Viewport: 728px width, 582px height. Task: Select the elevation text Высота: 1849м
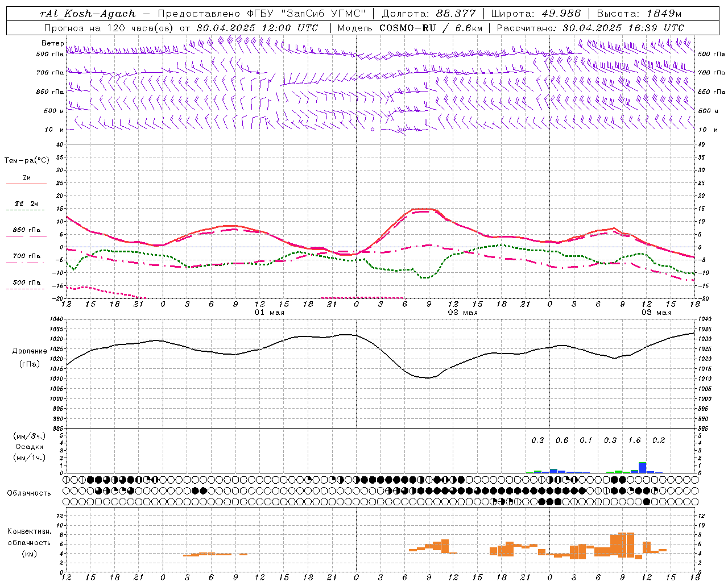pyautogui.click(x=639, y=14)
